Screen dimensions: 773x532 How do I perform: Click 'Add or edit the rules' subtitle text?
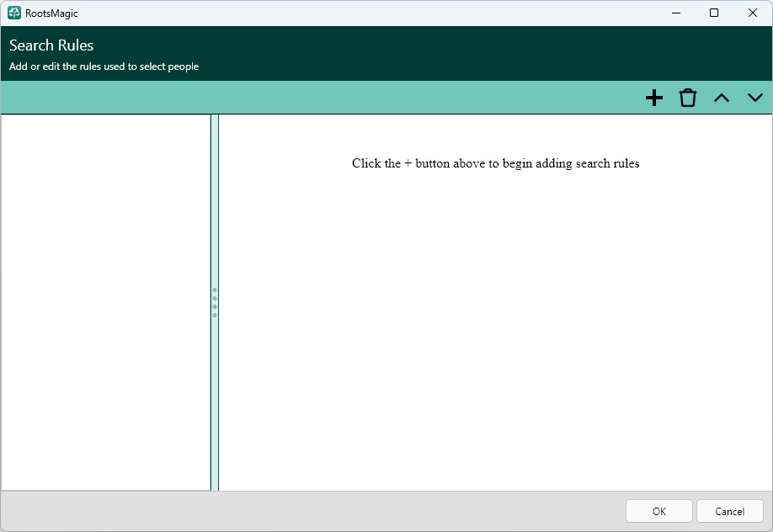[x=104, y=66]
